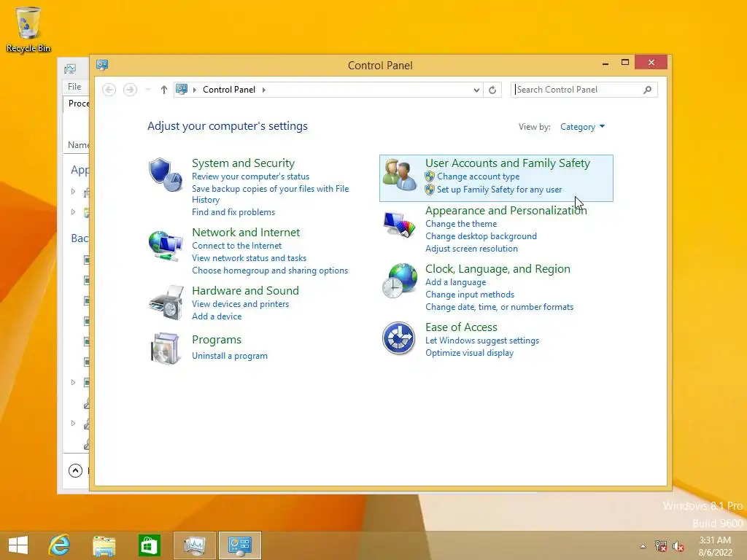Open the Recycle Bin desktop icon
The height and width of the screenshot is (560, 747).
(x=28, y=29)
